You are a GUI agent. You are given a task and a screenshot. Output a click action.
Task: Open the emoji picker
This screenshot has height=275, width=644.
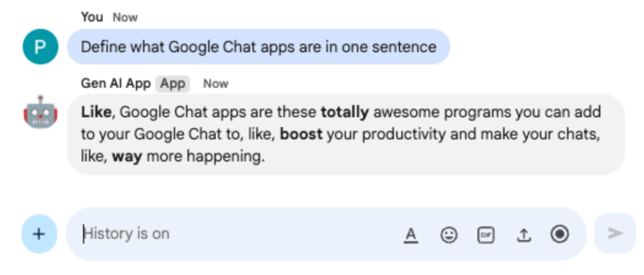[x=449, y=234]
